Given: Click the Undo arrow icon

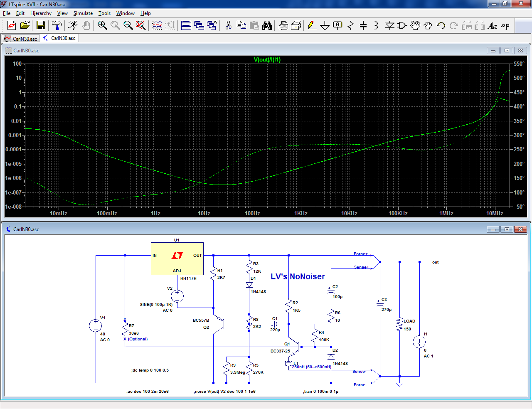Looking at the screenshot, I should pos(441,26).
